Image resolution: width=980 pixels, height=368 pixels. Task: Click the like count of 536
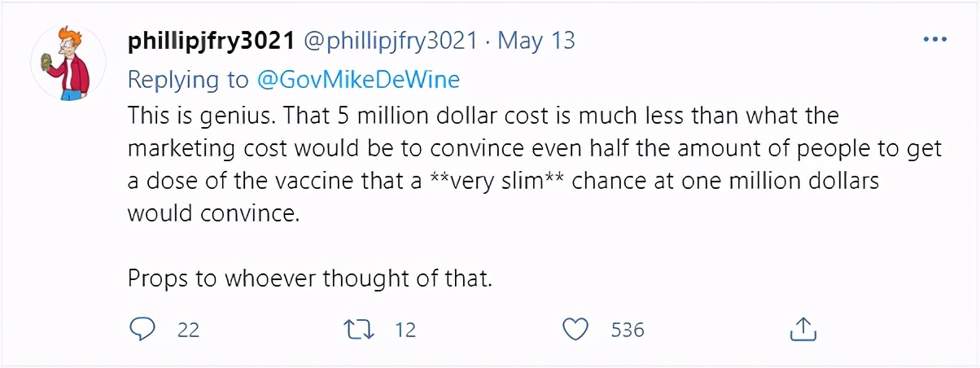[627, 330]
